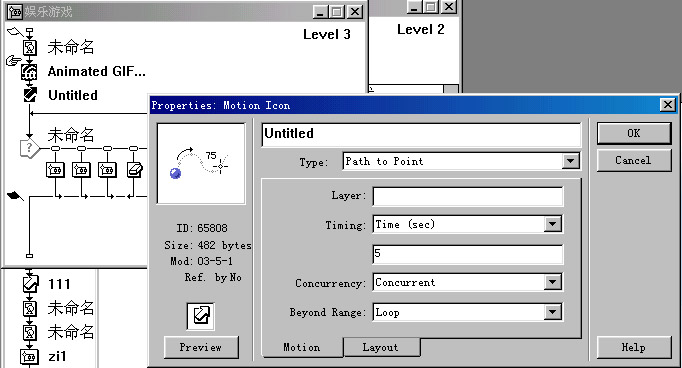The height and width of the screenshot is (368, 682).
Task: Maximize the 娱乐游戏 window
Action: [337, 12]
